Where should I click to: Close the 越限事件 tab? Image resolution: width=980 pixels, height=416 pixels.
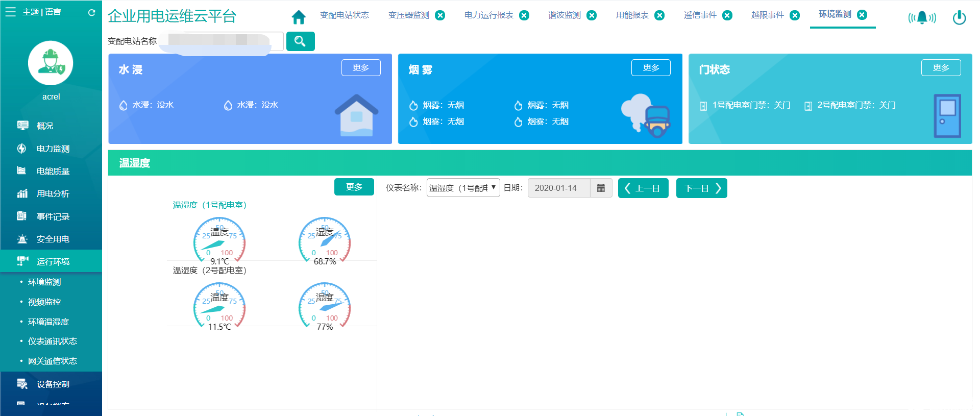pos(795,15)
